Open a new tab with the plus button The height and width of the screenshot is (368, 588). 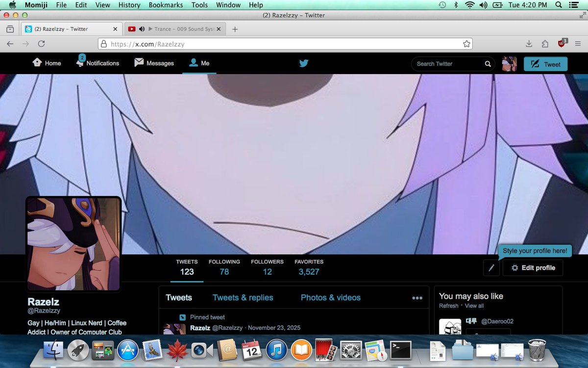[x=235, y=29]
